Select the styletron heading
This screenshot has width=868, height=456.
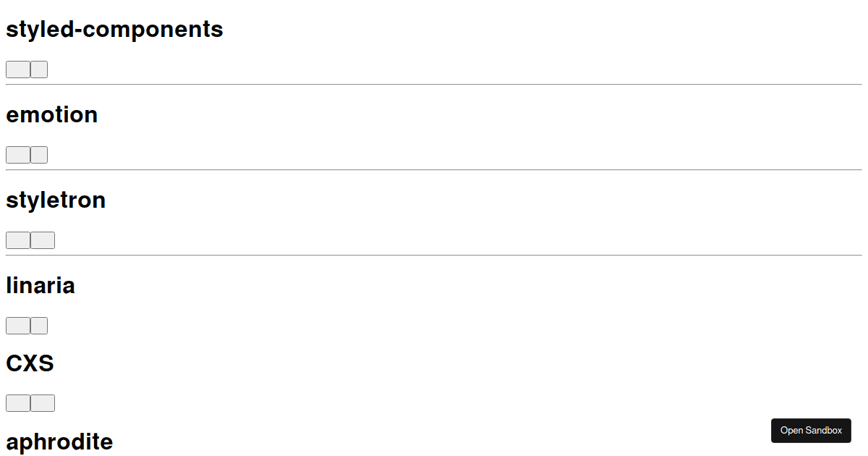56,200
